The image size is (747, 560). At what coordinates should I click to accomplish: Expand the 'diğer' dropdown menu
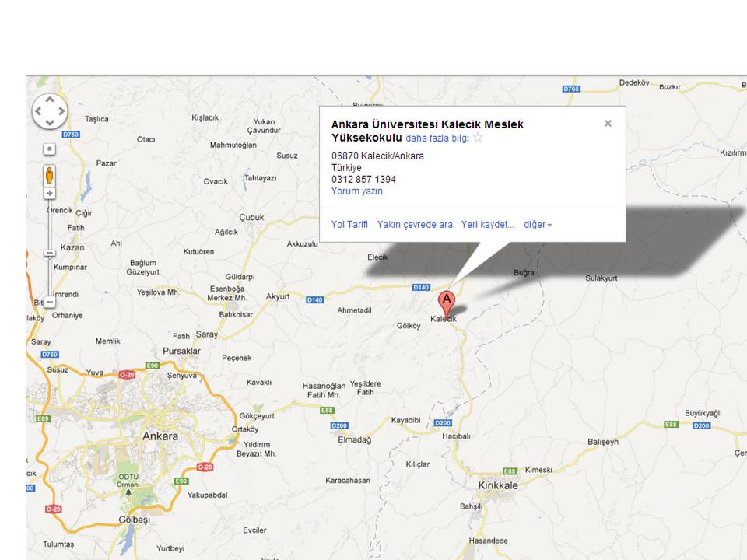(x=538, y=225)
